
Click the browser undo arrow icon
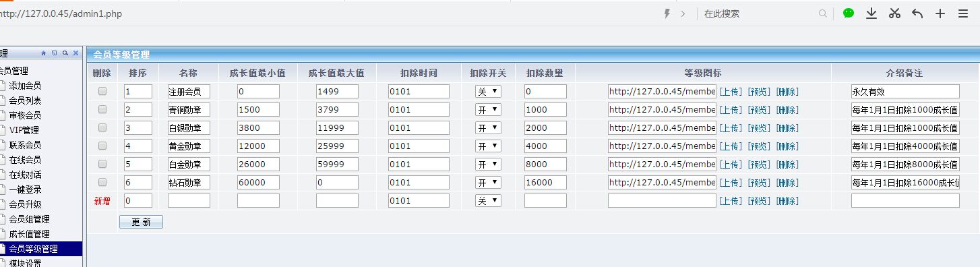tap(917, 13)
